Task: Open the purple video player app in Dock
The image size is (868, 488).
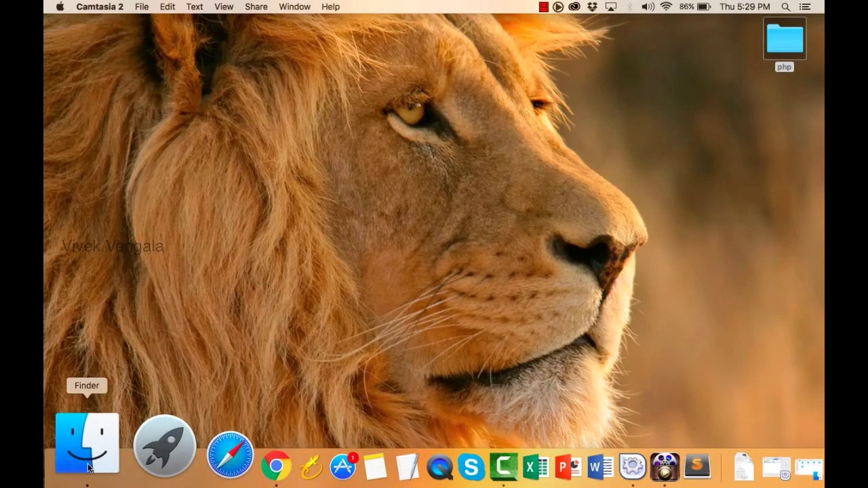Action: coord(665,467)
